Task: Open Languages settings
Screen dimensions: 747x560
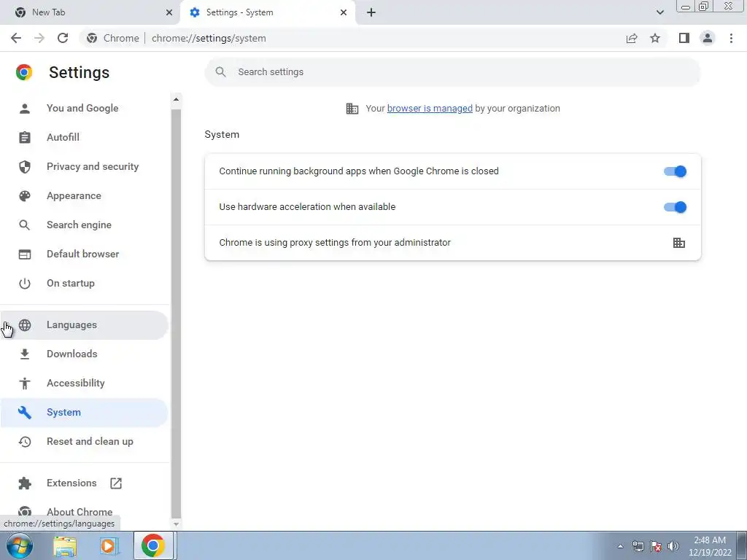Action: pyautogui.click(x=84, y=324)
